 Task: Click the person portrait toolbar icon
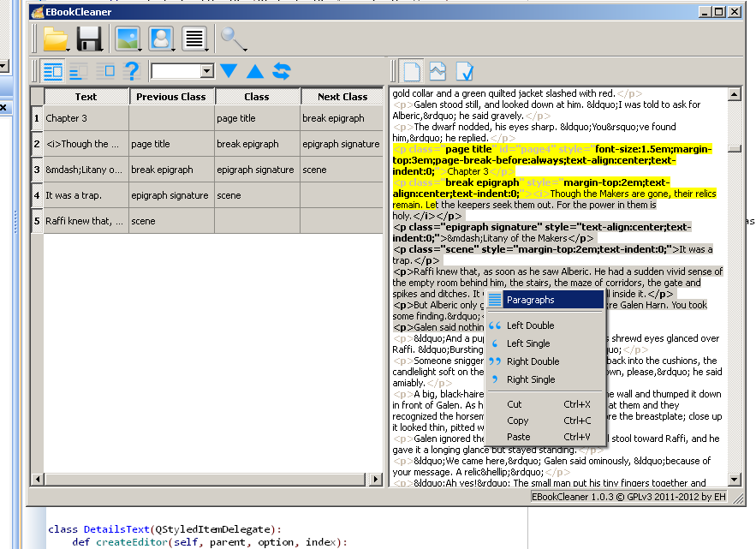click(161, 39)
